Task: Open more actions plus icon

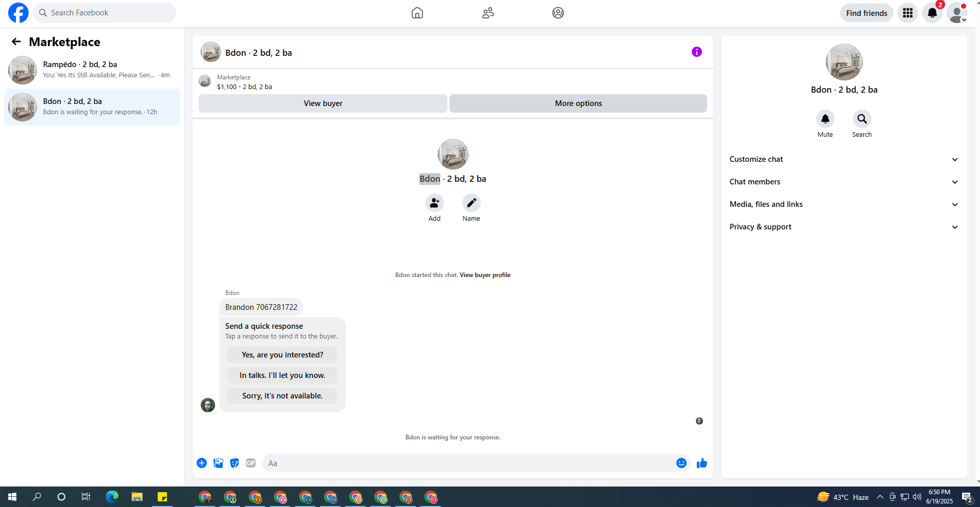Action: (x=202, y=463)
